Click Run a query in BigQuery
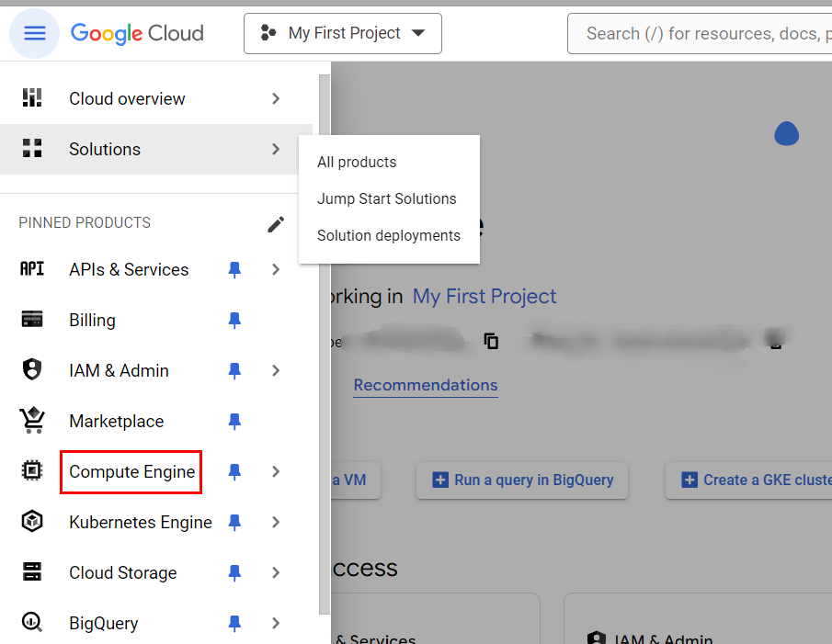832x644 pixels. (522, 480)
